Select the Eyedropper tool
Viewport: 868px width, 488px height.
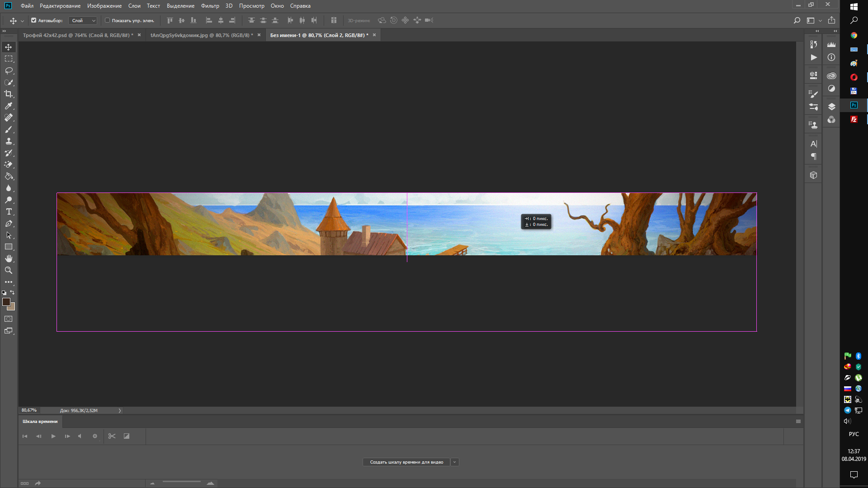tap(9, 106)
